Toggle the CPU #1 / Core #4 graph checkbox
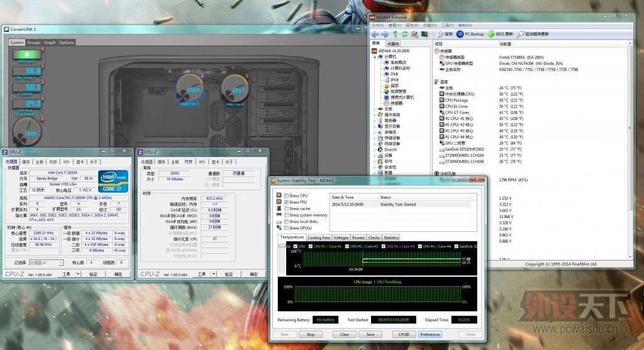The height and width of the screenshot is (350, 644). tap(419, 246)
